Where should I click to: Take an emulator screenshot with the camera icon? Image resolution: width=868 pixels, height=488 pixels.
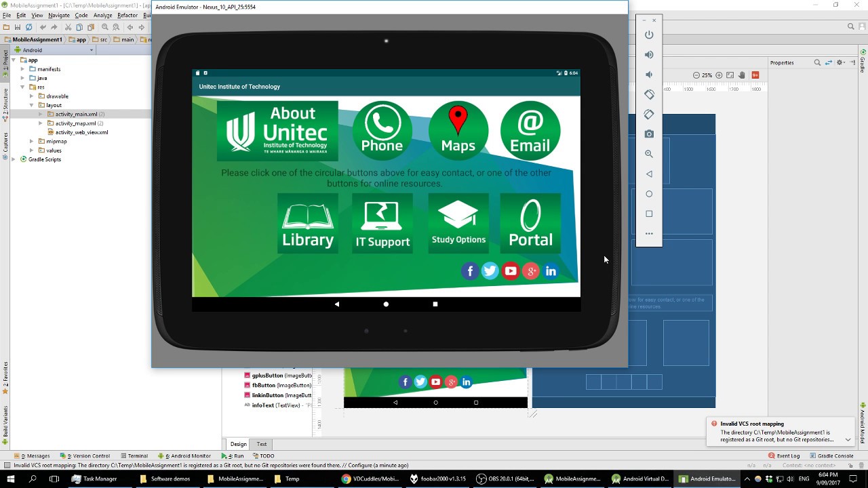tap(649, 134)
